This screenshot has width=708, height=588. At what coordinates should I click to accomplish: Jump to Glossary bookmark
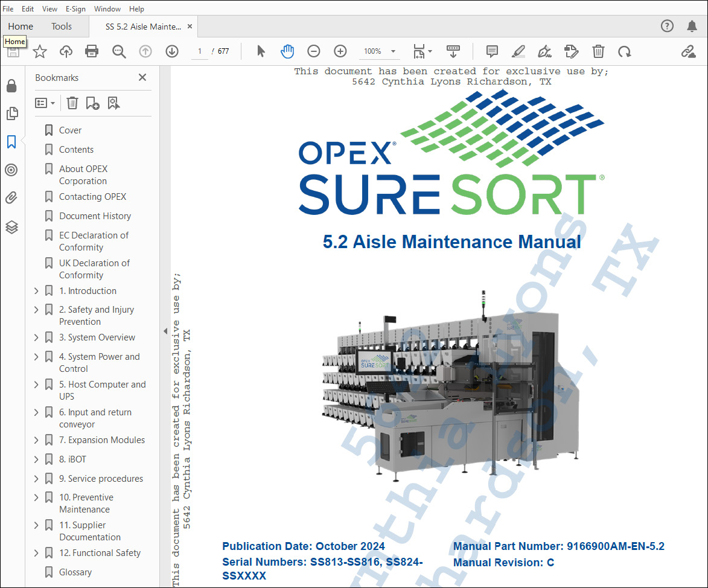(x=75, y=572)
